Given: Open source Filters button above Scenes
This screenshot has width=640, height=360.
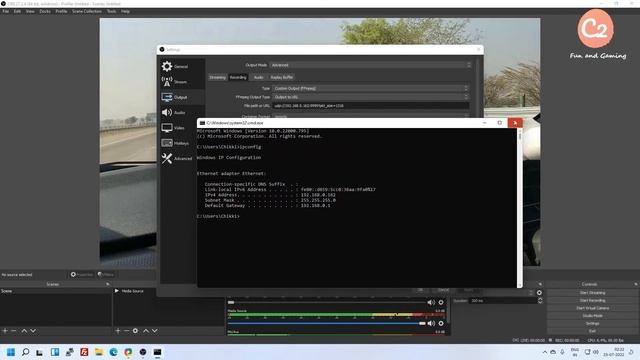Looking at the screenshot, I should [x=106, y=275].
